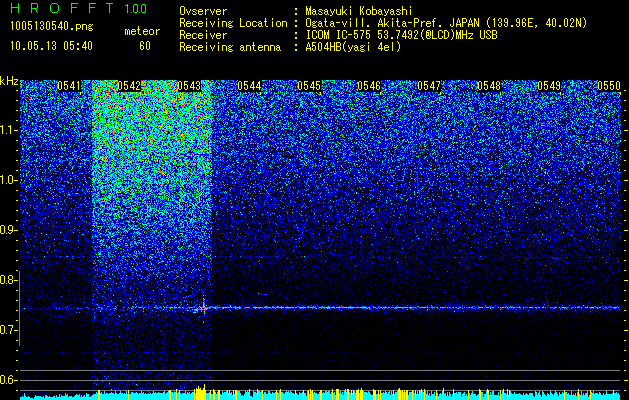Click the Receiving antenna label

(x=230, y=47)
